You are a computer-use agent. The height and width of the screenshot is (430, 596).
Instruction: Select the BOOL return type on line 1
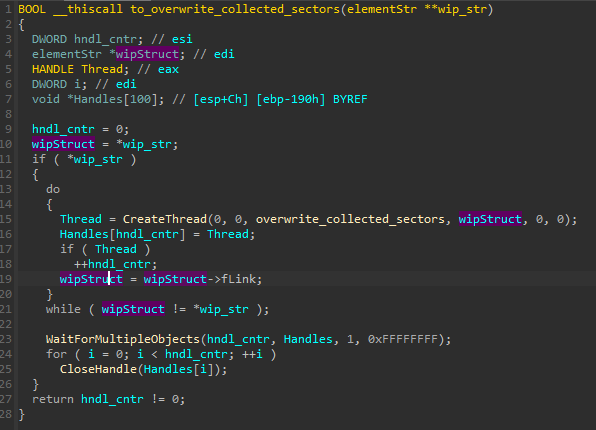tap(32, 9)
